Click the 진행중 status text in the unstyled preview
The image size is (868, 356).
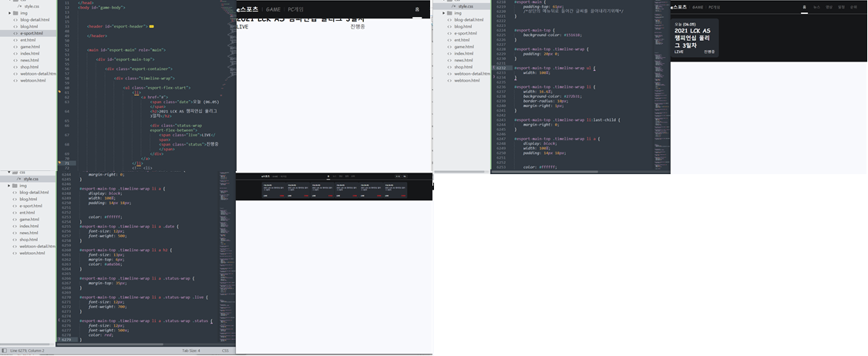pyautogui.click(x=358, y=26)
